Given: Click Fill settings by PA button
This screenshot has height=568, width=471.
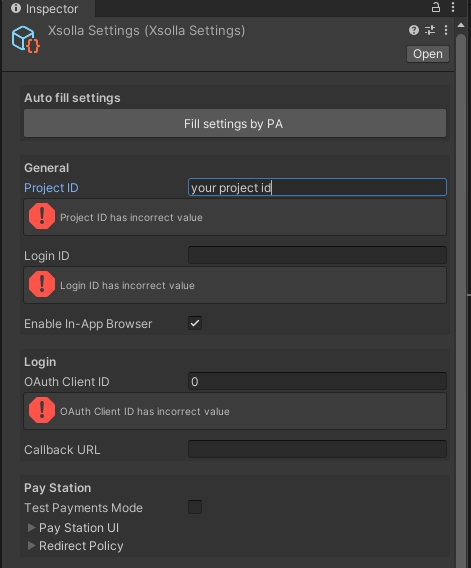Looking at the screenshot, I should [x=235, y=124].
